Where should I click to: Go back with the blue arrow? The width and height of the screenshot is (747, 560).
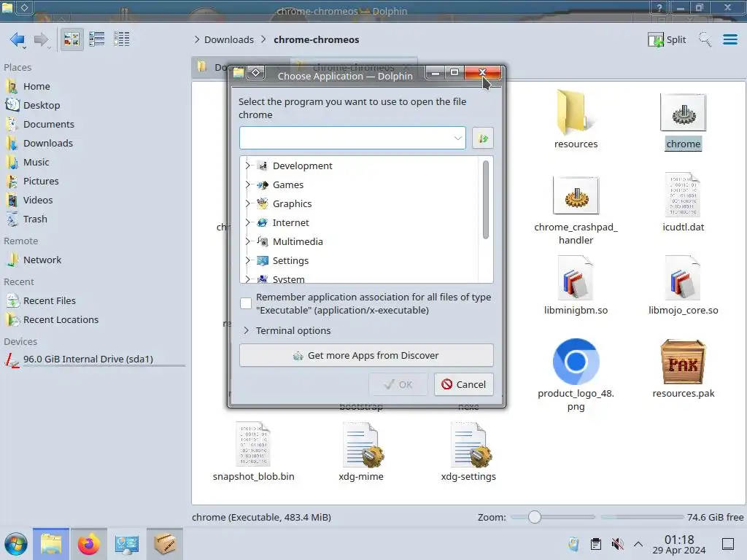[18, 39]
